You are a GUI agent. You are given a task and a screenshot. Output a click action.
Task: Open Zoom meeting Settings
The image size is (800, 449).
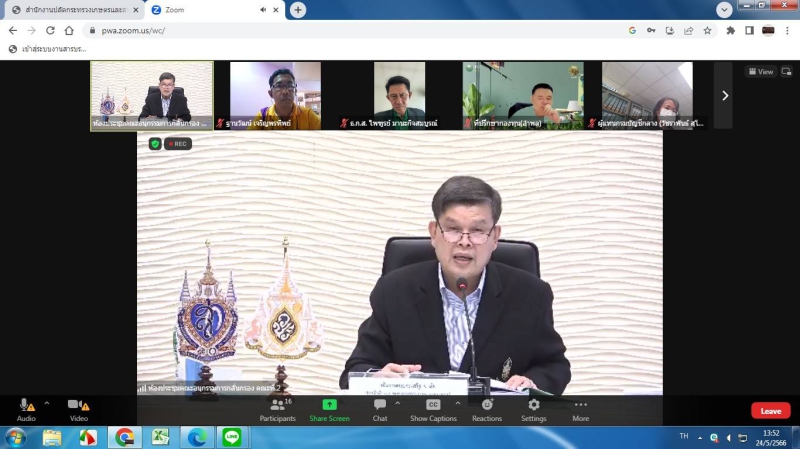(x=534, y=406)
